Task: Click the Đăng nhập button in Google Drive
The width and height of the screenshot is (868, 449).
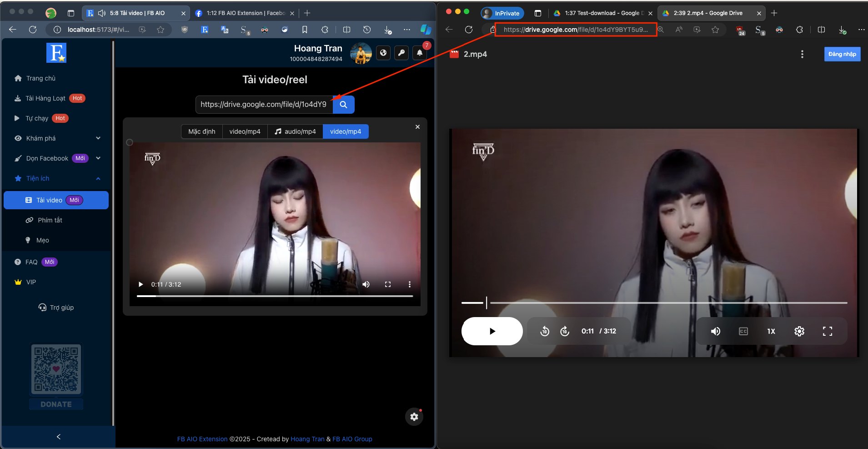Action: [842, 54]
